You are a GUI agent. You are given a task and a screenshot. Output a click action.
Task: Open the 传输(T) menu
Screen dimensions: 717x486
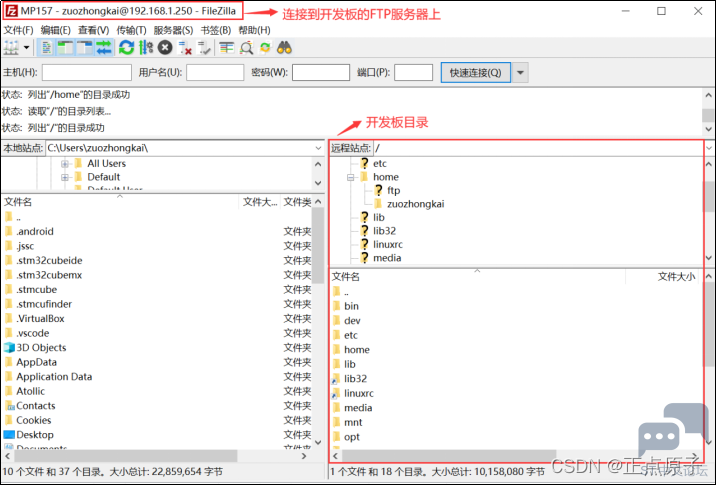coord(131,30)
